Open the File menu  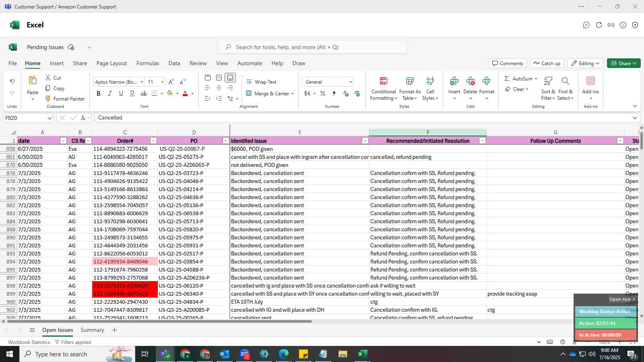click(x=13, y=63)
